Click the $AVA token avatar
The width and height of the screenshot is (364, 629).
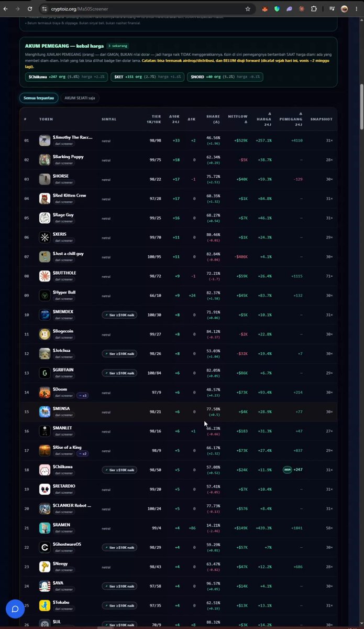tap(45, 587)
